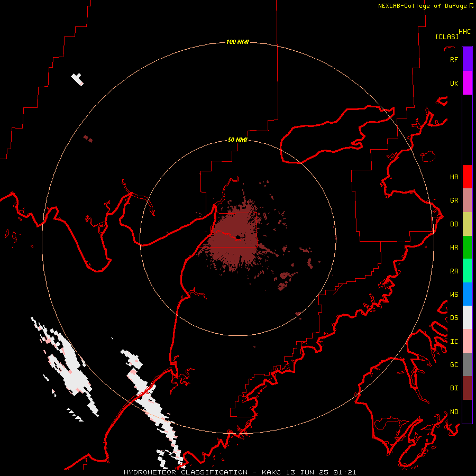Image resolution: width=476 pixels, height=476 pixels.
Task: Click the 50 NMI range ring label
Action: tap(237, 140)
